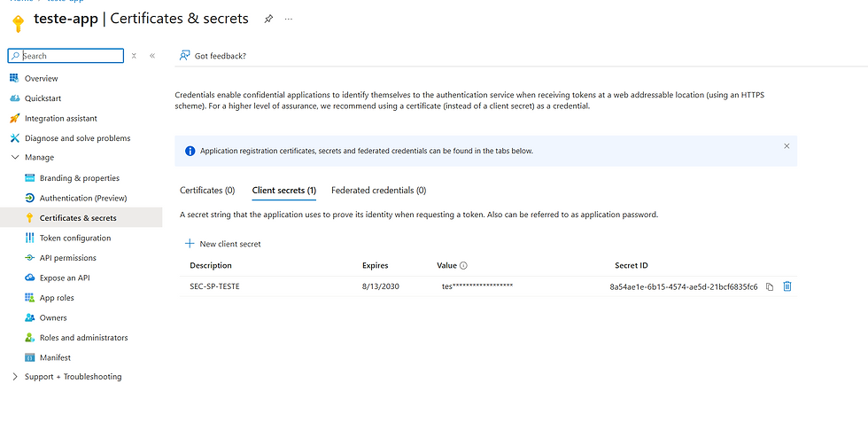
Task: Click the Authentication (Preview) icon
Action: [30, 198]
